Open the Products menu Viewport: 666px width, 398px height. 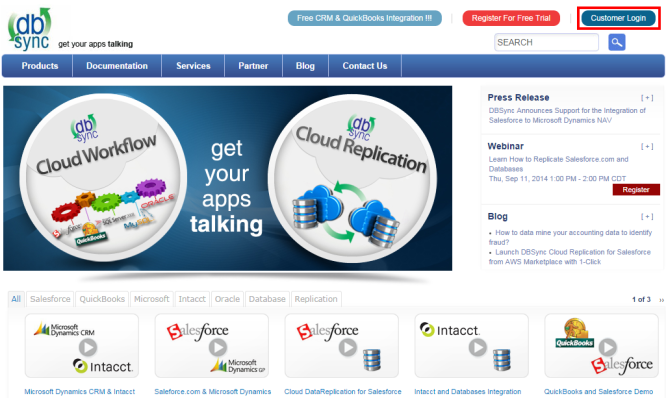click(x=40, y=66)
